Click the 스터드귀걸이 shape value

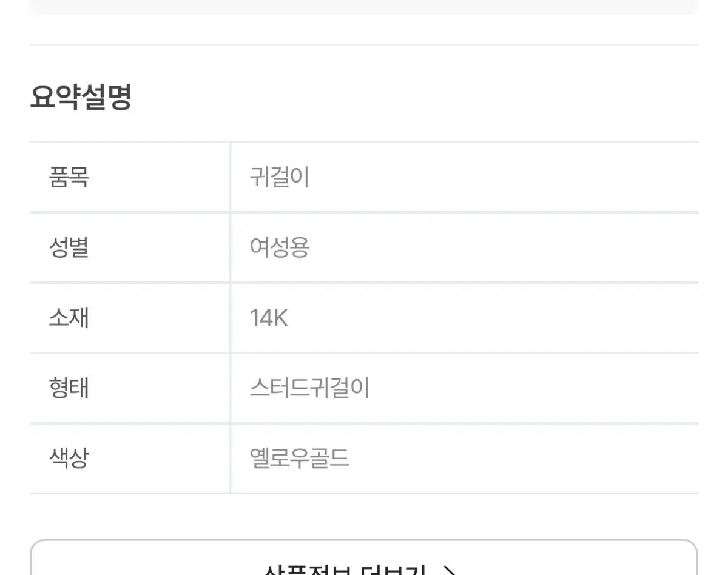click(x=311, y=387)
